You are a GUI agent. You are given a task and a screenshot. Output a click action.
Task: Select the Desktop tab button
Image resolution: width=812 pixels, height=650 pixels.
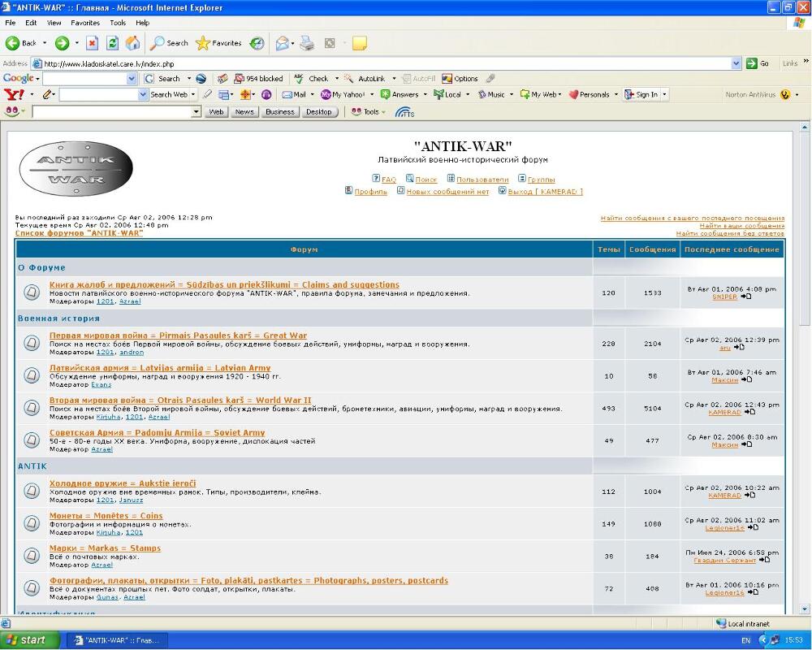318,111
